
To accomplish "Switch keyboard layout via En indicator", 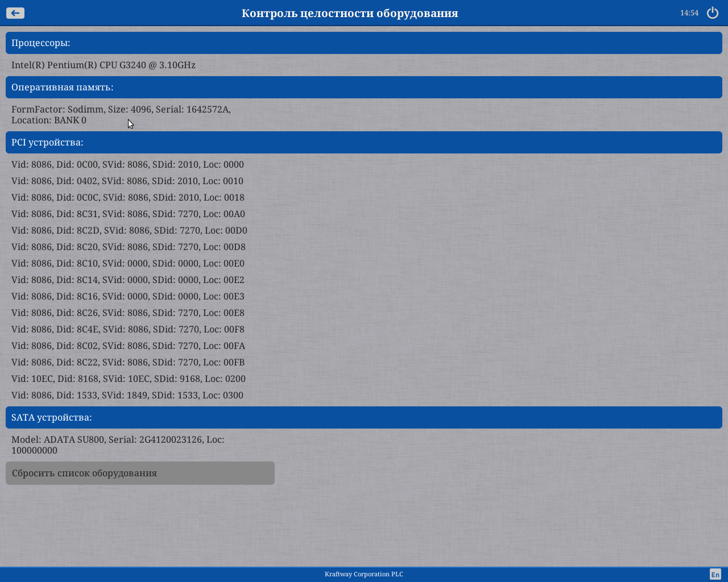I will point(715,574).
